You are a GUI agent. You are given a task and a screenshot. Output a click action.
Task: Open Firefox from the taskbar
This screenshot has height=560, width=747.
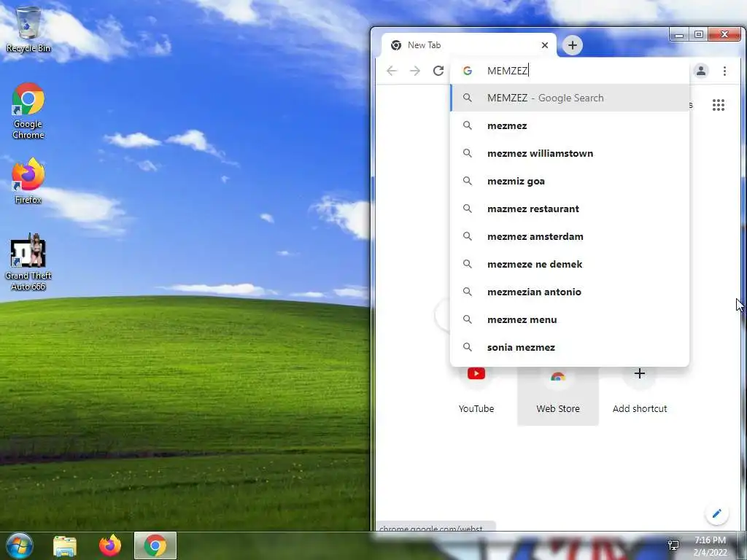(110, 545)
